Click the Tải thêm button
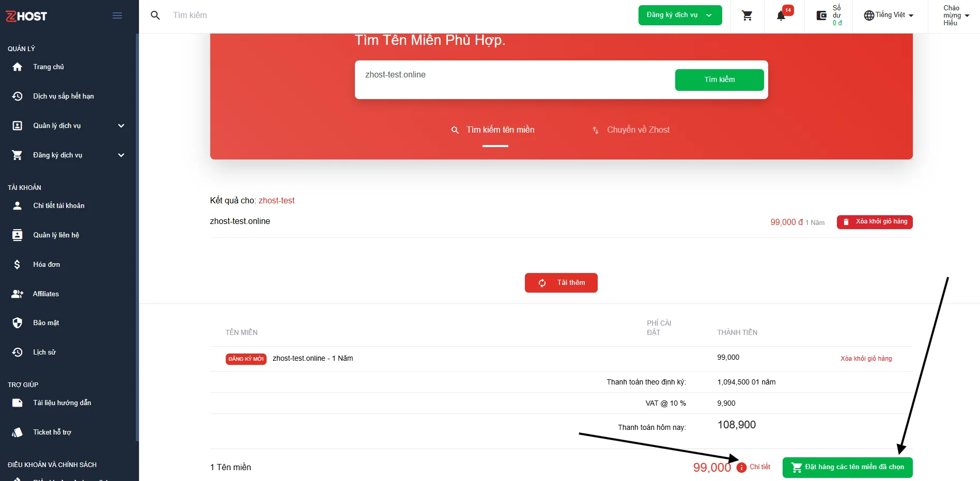The width and height of the screenshot is (980, 481). point(561,283)
